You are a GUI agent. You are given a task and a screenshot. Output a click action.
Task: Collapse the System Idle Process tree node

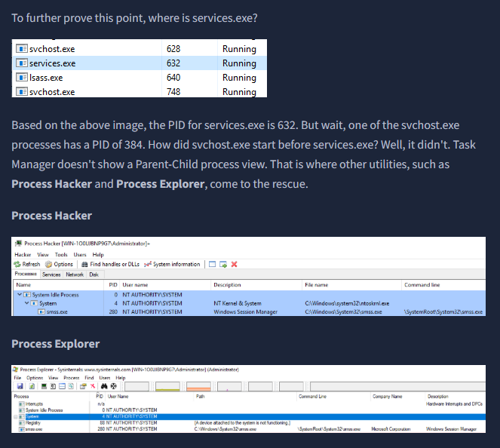pos(19,295)
